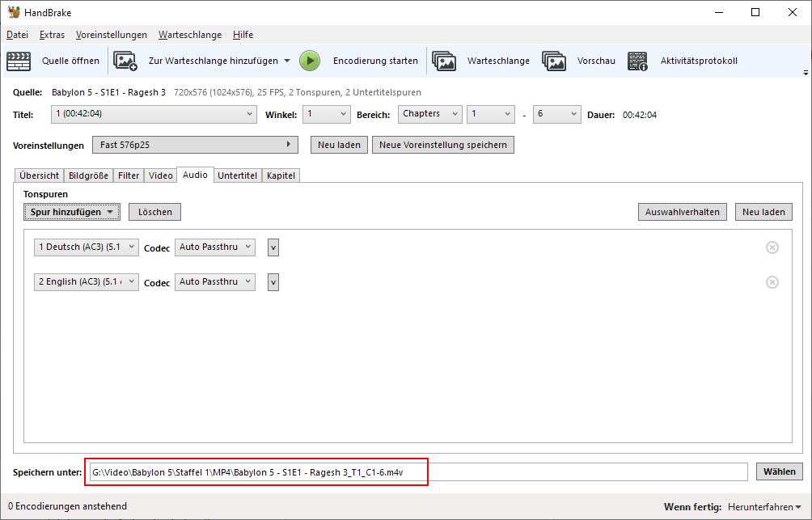
Task: Click the Aktivitätsprotokoll label
Action: (699, 61)
